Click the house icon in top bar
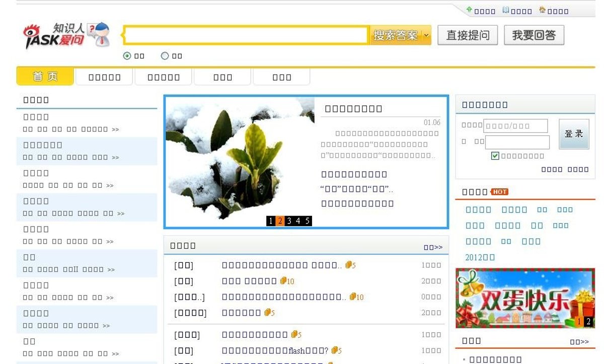Viewport: 604px width, 364px height. pos(542,10)
